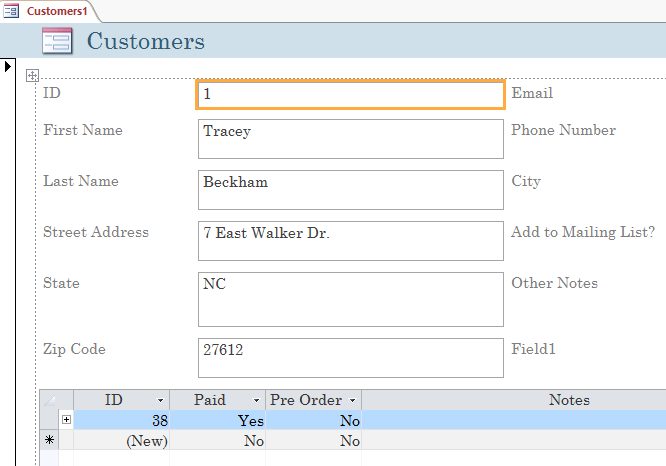Select the Phone Number label

click(x=563, y=130)
